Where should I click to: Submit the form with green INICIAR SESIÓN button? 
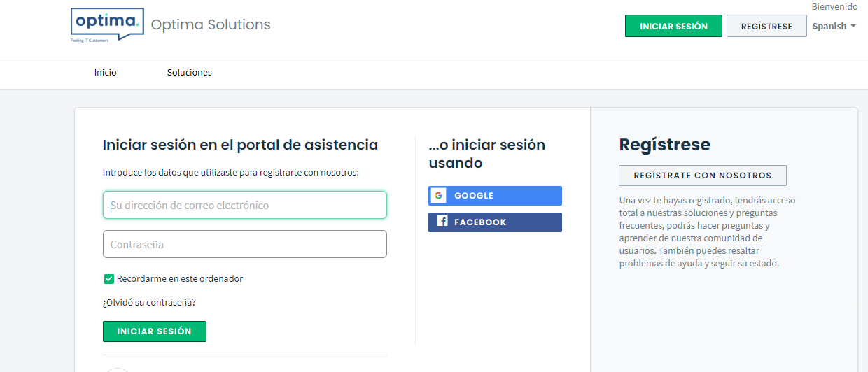point(155,331)
